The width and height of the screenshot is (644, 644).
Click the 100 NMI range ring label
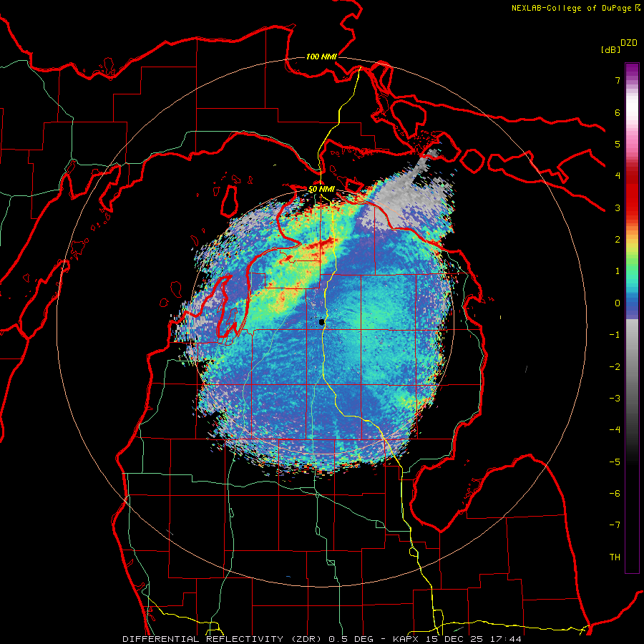pyautogui.click(x=321, y=57)
